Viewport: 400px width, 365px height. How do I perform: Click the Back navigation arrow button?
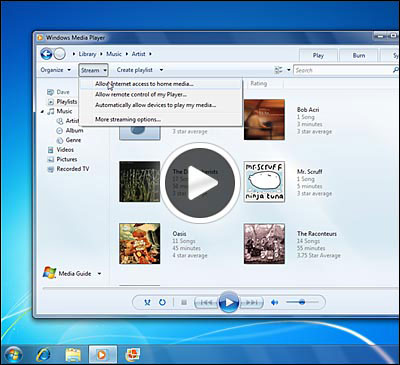tap(46, 54)
